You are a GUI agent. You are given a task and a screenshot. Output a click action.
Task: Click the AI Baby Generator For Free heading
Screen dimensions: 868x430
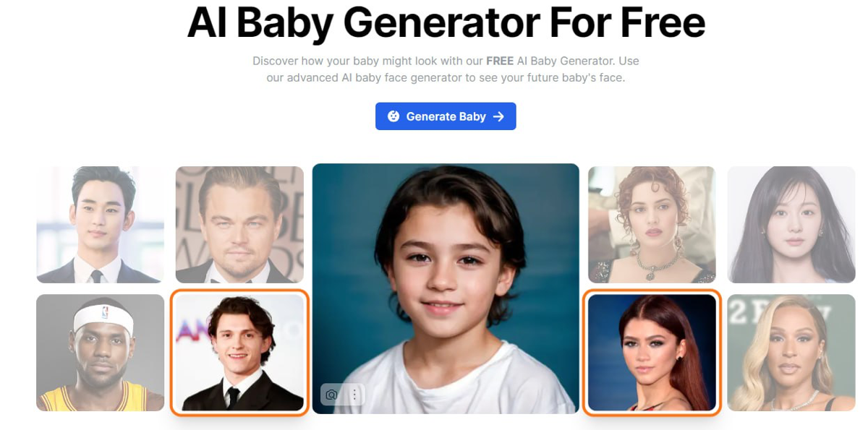[x=446, y=22]
